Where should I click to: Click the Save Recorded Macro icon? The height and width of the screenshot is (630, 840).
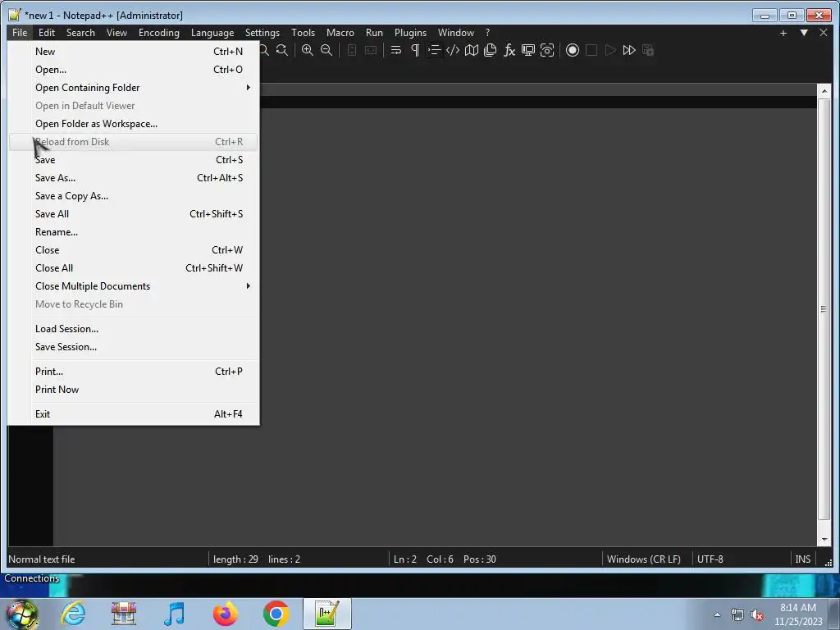pos(648,50)
